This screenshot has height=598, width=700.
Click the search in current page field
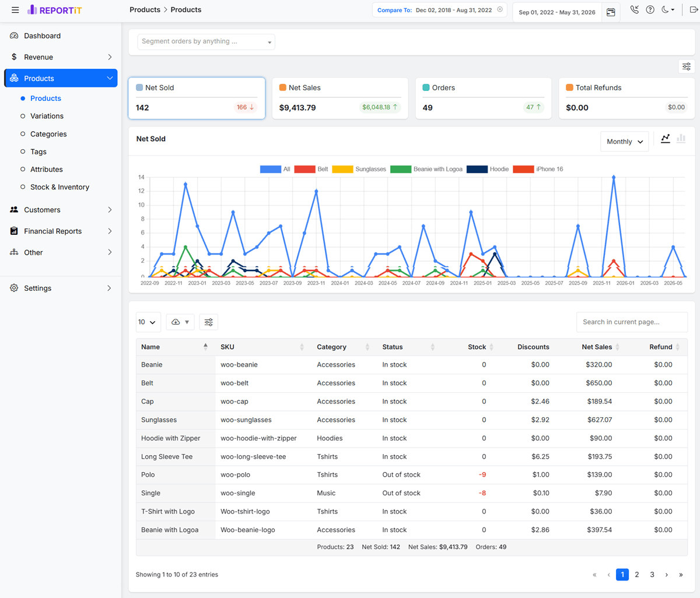[x=632, y=322]
